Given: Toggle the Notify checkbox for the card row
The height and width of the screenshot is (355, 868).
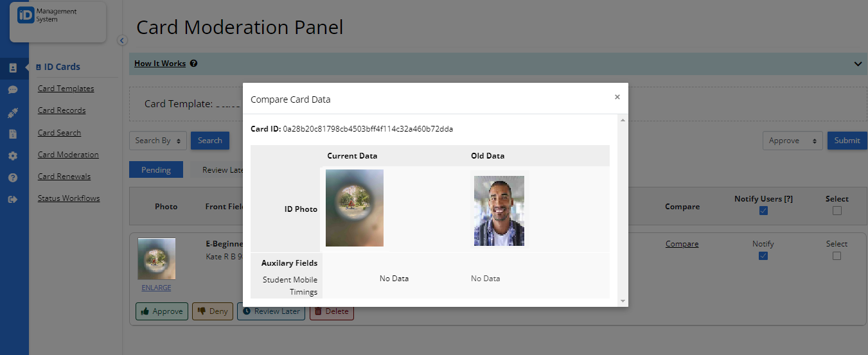Looking at the screenshot, I should (763, 255).
